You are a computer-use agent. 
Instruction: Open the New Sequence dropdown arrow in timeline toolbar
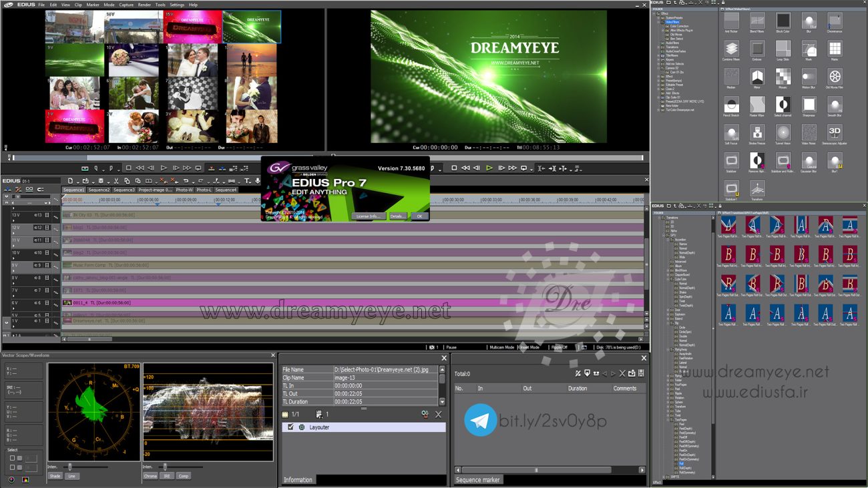pos(76,181)
